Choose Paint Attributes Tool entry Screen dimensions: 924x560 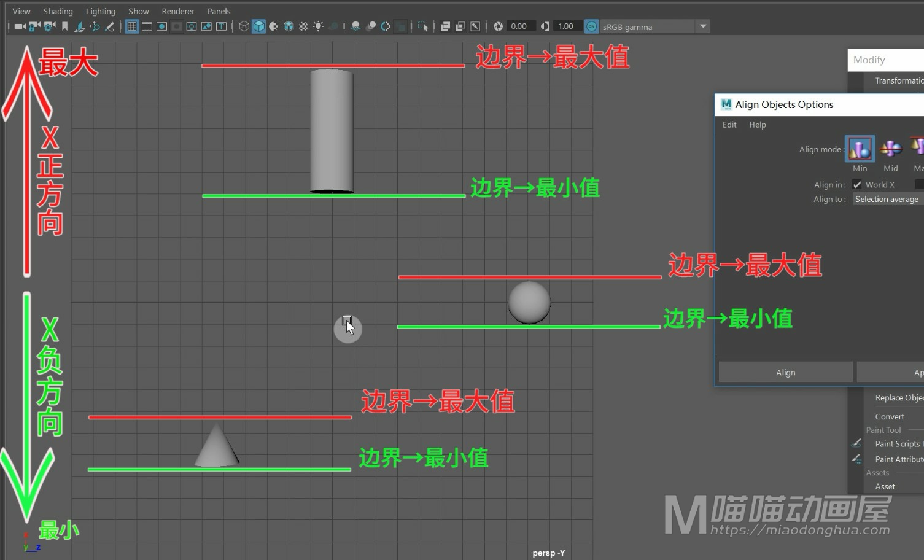click(899, 459)
